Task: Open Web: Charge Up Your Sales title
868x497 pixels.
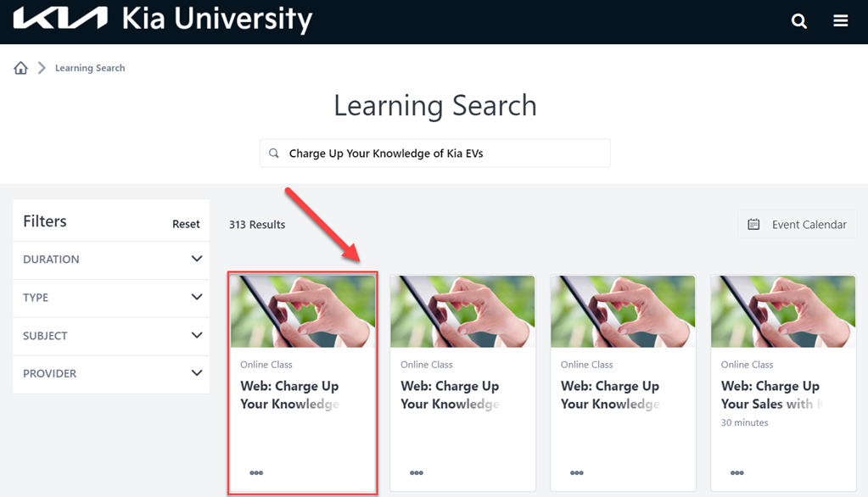Action: 771,394
